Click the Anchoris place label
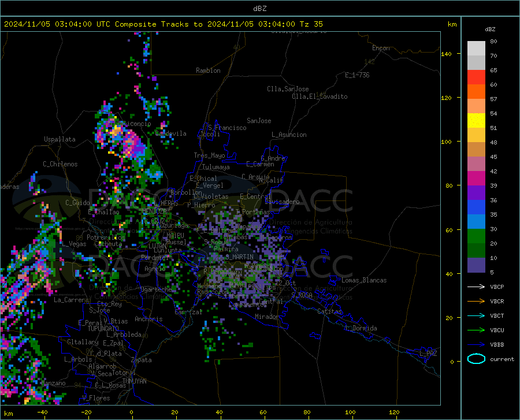The image size is (520, 420). (148, 319)
